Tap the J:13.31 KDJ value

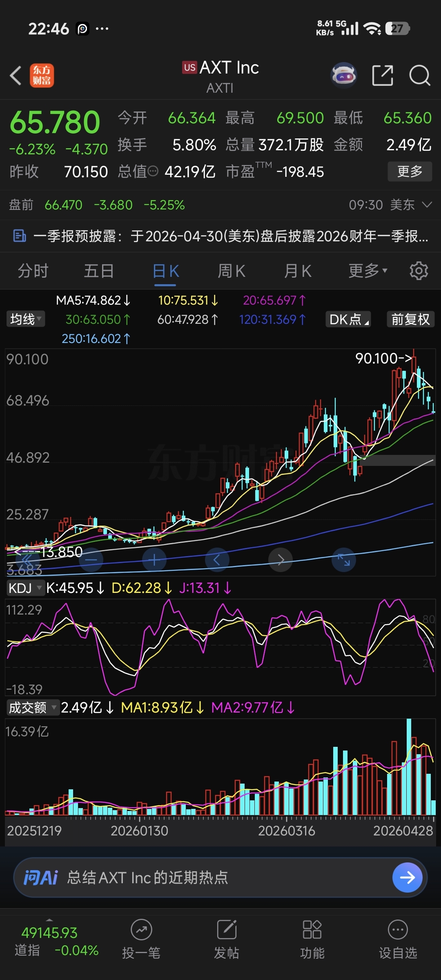(205, 588)
